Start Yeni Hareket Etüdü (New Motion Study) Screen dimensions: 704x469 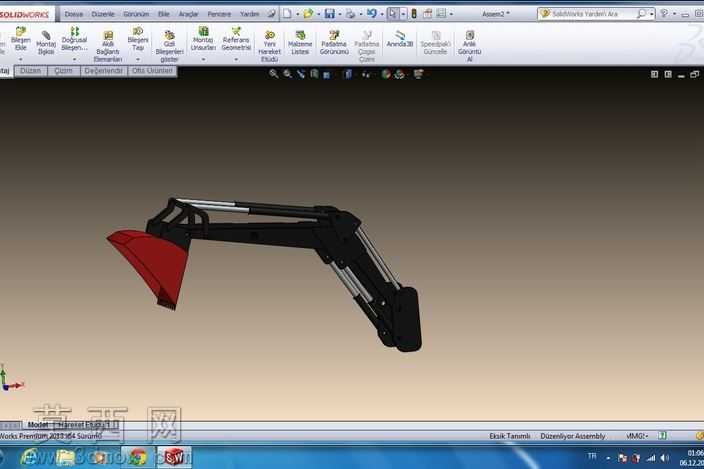[x=269, y=47]
